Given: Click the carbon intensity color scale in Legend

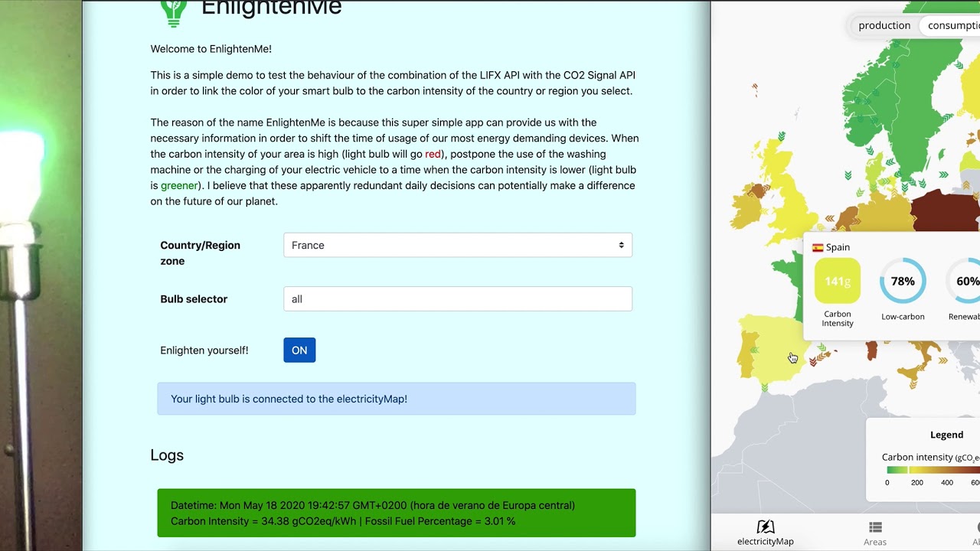Looking at the screenshot, I should pos(933,471).
